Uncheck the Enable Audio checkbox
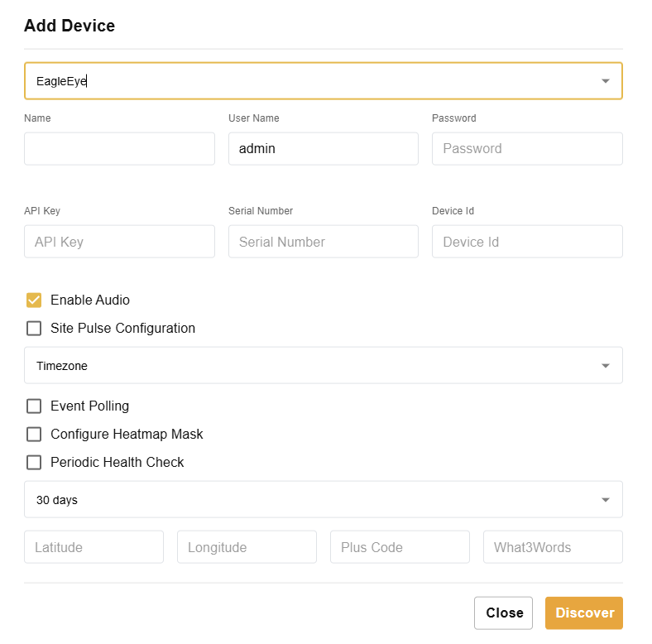 (x=34, y=300)
